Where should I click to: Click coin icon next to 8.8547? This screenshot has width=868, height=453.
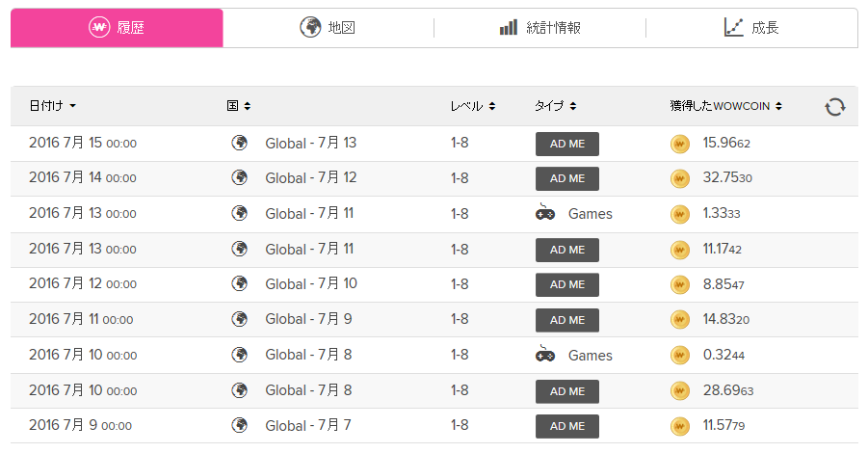coord(680,284)
